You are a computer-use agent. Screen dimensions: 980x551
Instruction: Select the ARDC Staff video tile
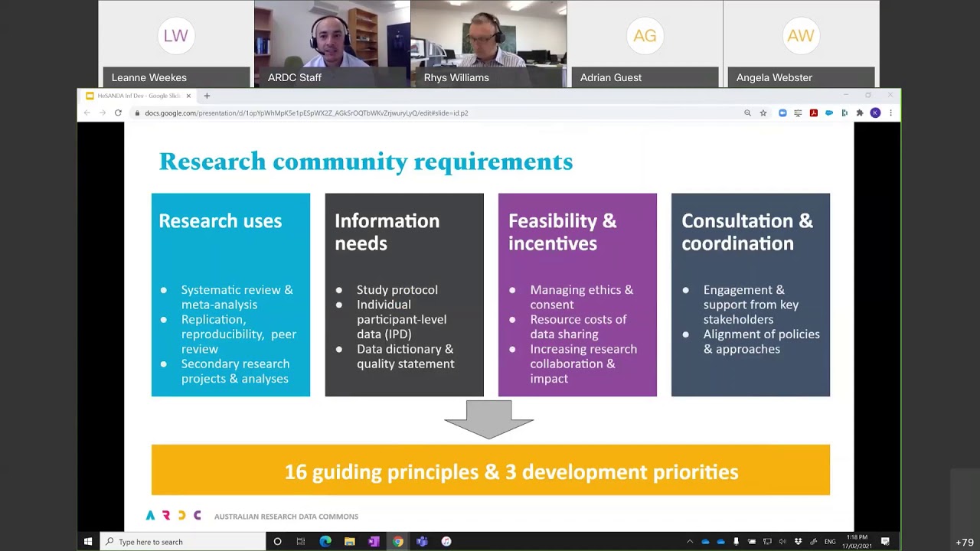[332, 44]
